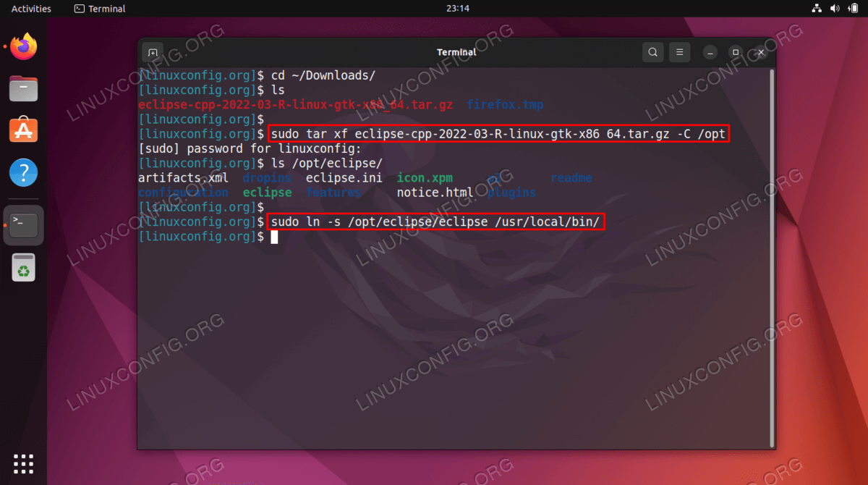Viewport: 868px width, 485px height.
Task: Launch Firefox from the dock
Action: [24, 47]
